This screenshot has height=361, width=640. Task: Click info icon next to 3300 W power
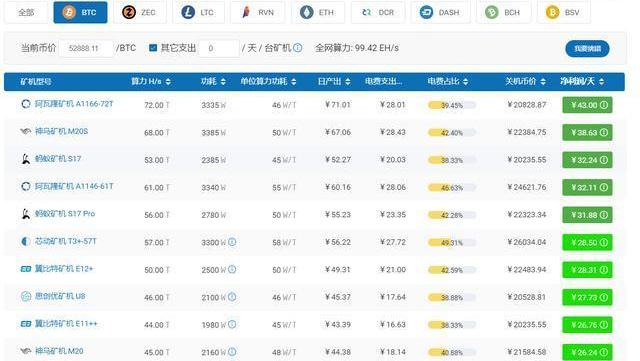pyautogui.click(x=232, y=242)
